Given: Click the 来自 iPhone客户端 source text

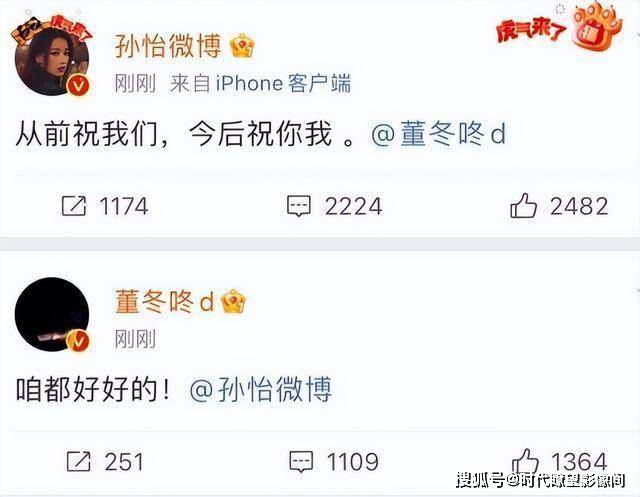Looking at the screenshot, I should point(260,84).
